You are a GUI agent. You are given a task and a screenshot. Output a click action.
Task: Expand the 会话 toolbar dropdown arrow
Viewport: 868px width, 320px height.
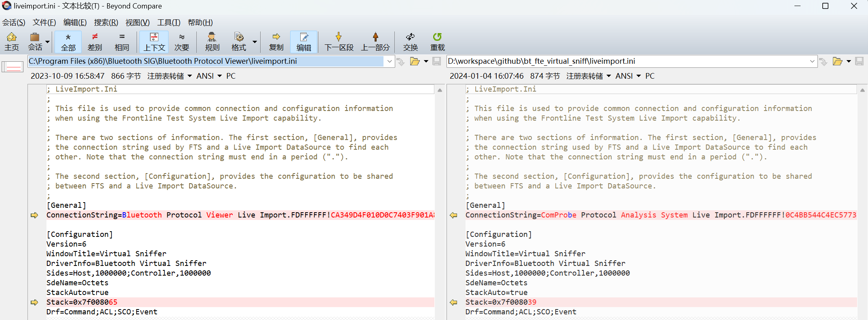pyautogui.click(x=48, y=42)
